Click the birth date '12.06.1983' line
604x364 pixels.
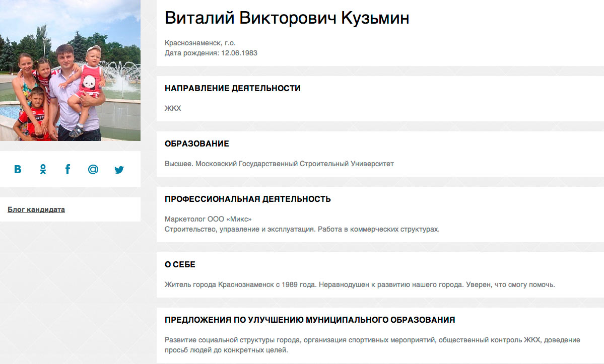[x=211, y=53]
